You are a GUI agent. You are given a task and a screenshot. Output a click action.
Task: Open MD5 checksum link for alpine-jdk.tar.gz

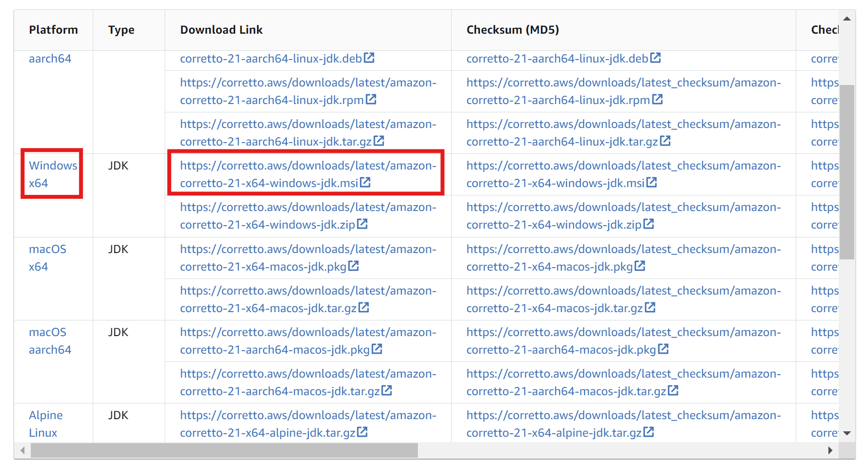624,424
